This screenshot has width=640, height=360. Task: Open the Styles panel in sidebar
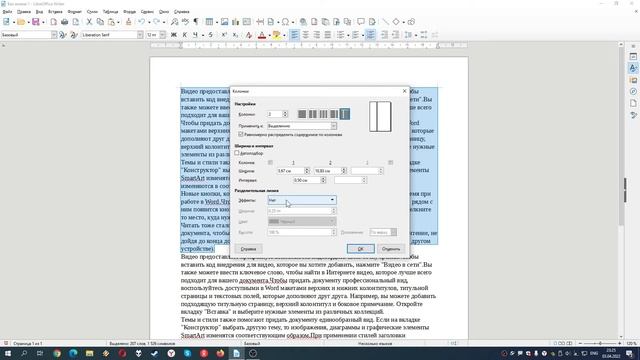pyautogui.click(x=633, y=68)
